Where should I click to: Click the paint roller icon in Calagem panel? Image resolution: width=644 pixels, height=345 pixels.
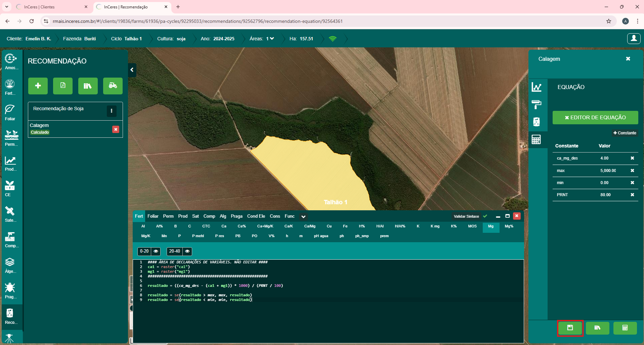click(536, 104)
